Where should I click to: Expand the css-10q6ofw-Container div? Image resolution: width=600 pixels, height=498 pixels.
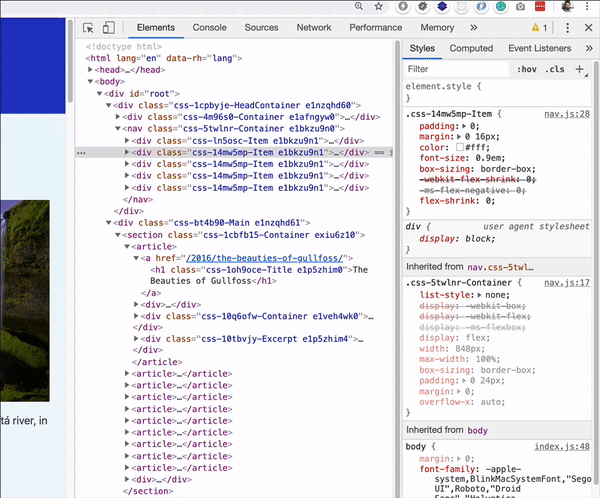(x=137, y=315)
